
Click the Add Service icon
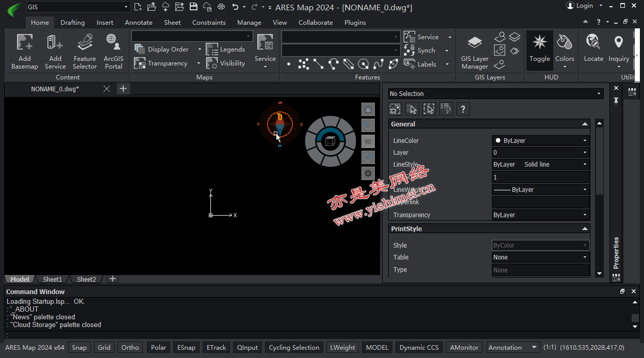pos(55,42)
